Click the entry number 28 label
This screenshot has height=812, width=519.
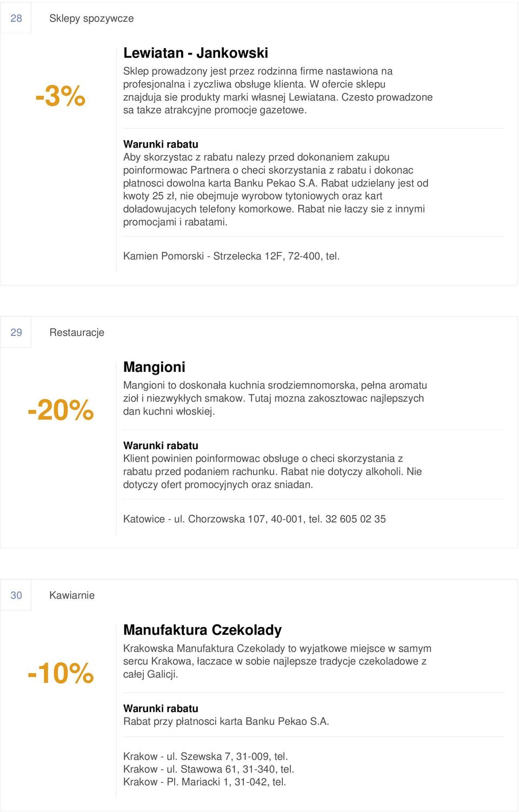click(x=16, y=18)
